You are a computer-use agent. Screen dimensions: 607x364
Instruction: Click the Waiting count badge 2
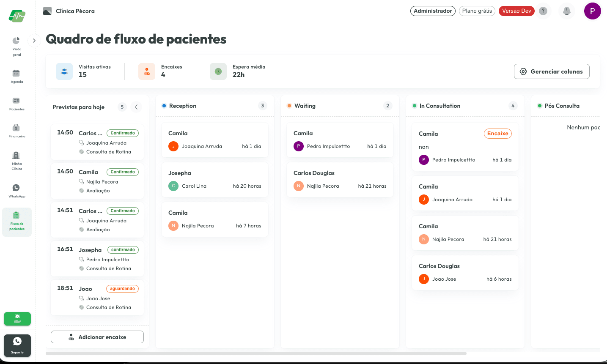388,106
